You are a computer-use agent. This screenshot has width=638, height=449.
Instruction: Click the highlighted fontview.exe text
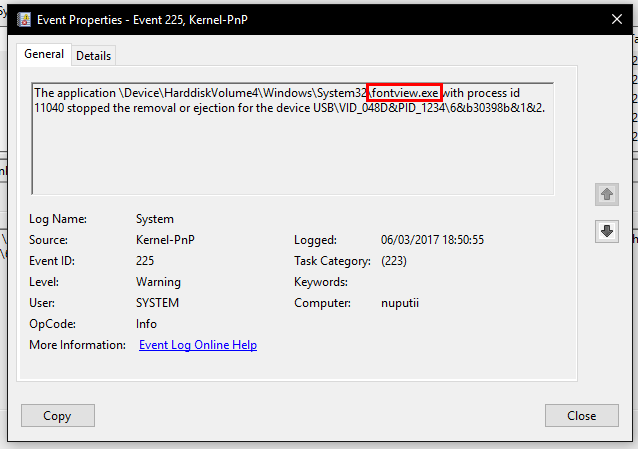(404, 93)
